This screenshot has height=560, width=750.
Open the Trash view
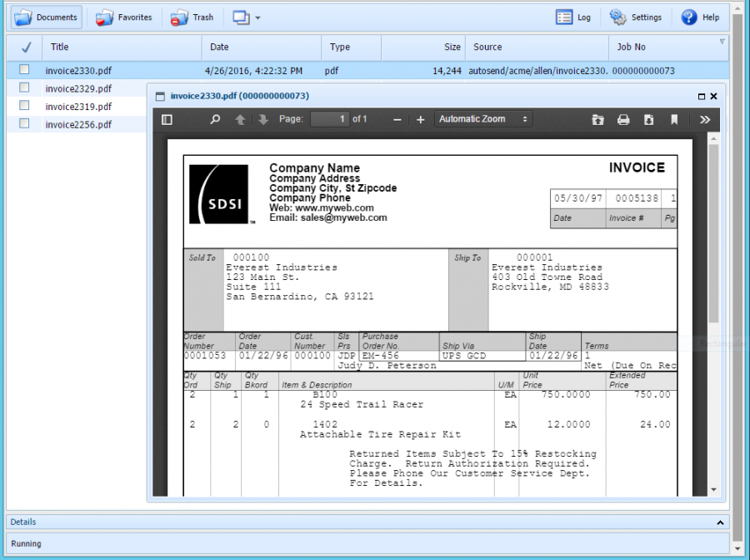(192, 17)
